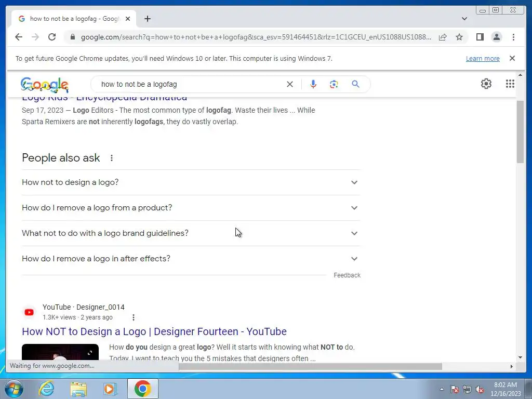Click the Feedback link below questions

coord(347,275)
